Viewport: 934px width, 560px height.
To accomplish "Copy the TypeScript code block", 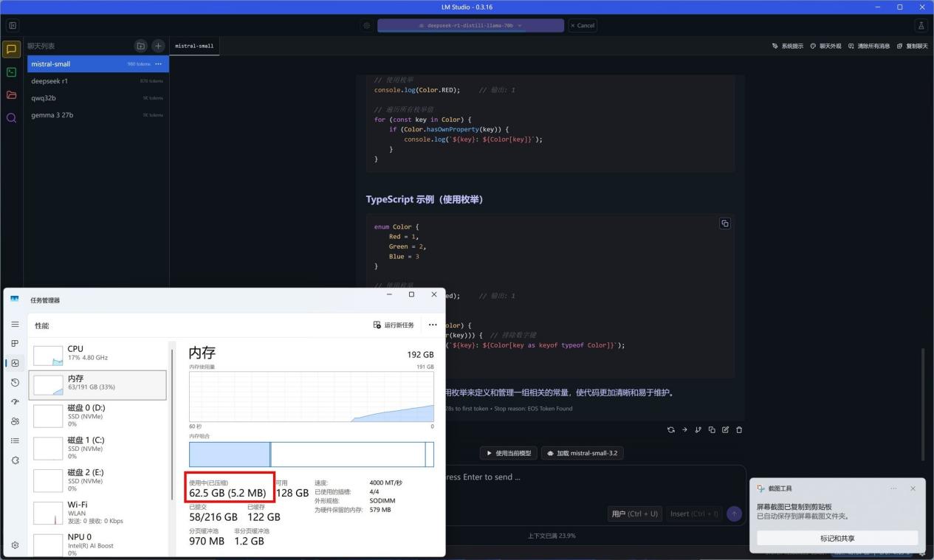I will coord(724,224).
